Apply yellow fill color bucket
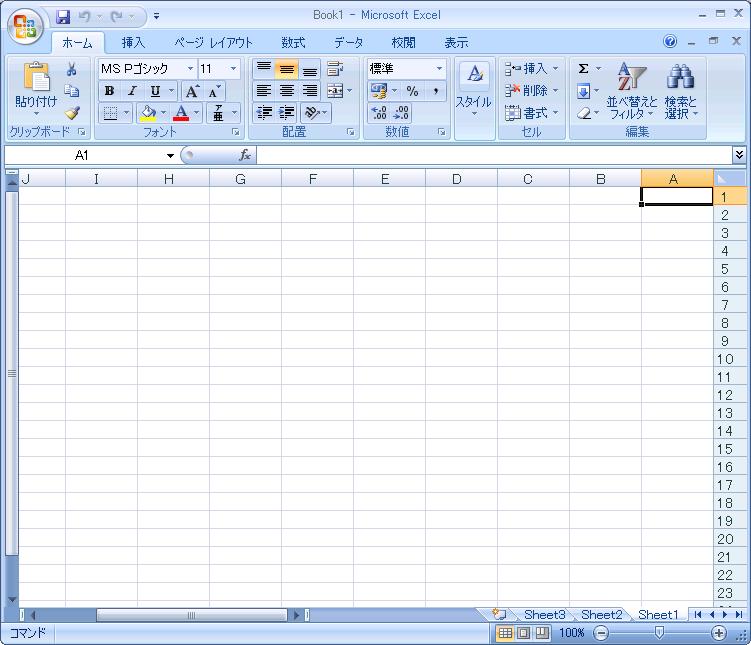Image resolution: width=751 pixels, height=645 pixels. (x=148, y=113)
